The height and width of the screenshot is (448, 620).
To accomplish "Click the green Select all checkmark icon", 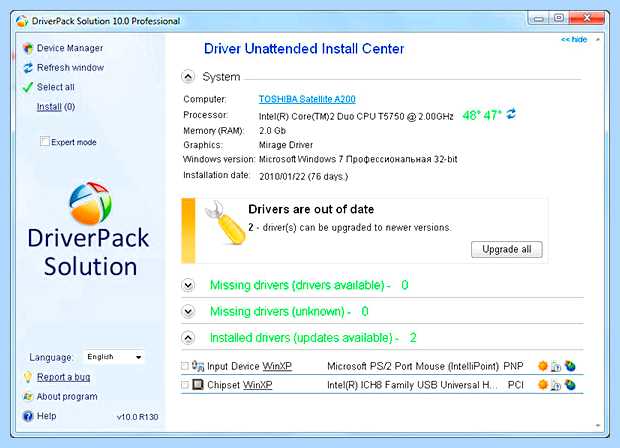I will [28, 87].
